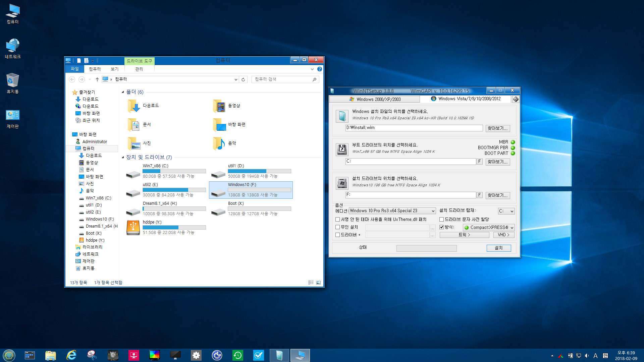This screenshot has width=644, height=362.
Task: Click the Explorer help question mark icon
Action: [x=320, y=69]
